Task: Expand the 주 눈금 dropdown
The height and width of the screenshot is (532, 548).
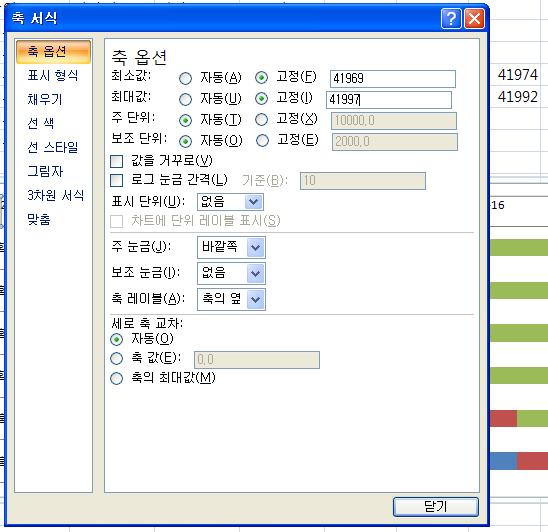Action: [x=255, y=247]
